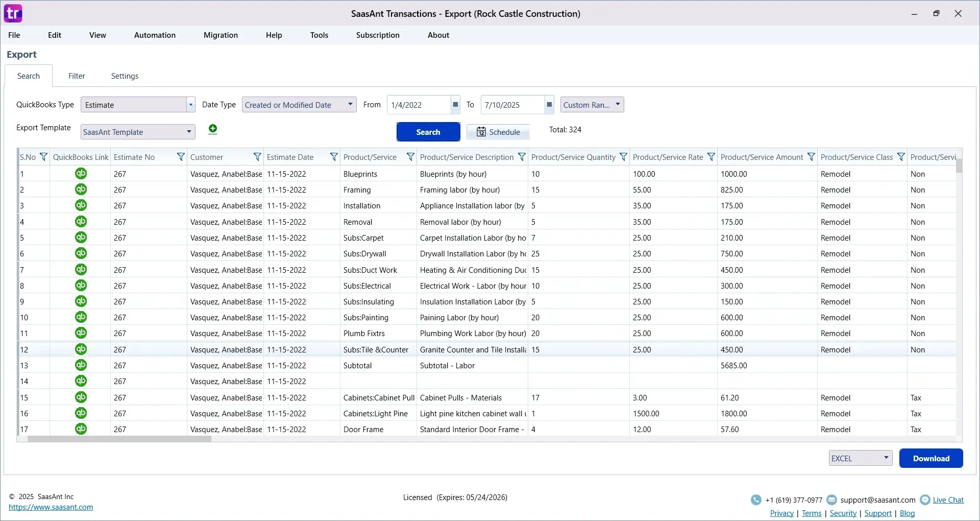Select the Subtotal - Labor description cell
The image size is (980, 521).
coord(472,365)
